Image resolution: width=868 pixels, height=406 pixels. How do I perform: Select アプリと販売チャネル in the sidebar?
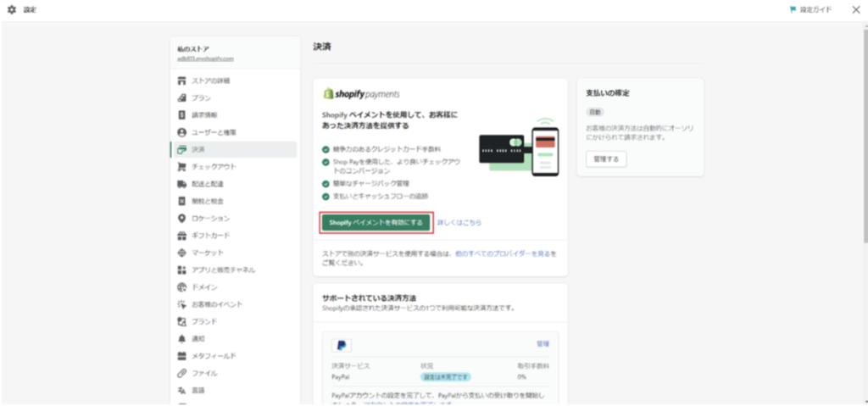coord(223,270)
